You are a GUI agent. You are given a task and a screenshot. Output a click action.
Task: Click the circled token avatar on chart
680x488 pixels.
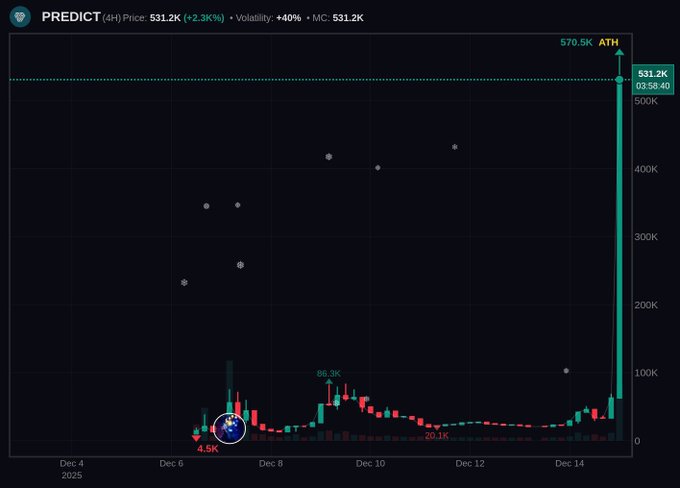(x=229, y=428)
